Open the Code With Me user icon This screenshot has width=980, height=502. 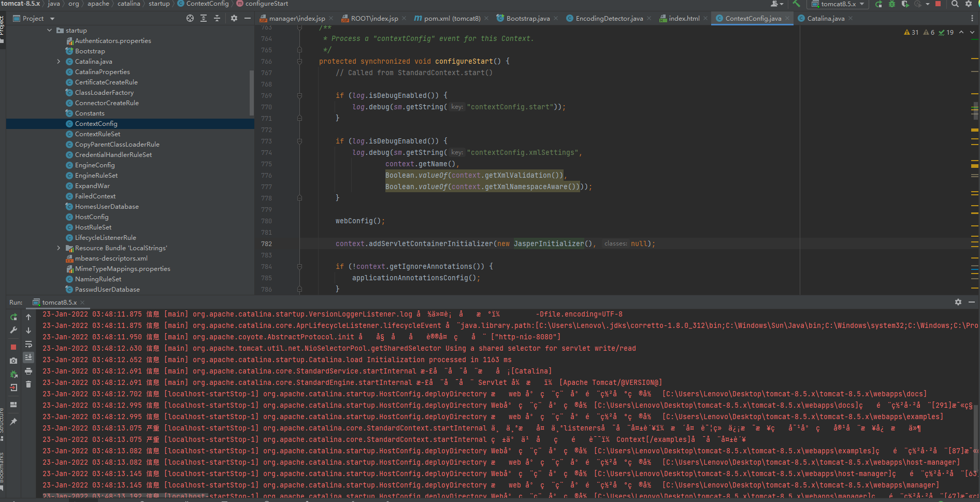pyautogui.click(x=774, y=4)
